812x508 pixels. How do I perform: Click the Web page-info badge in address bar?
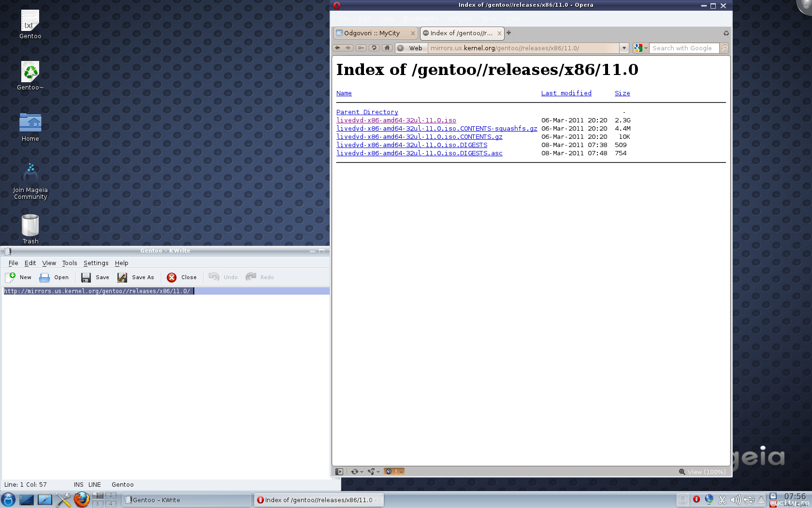click(x=411, y=48)
